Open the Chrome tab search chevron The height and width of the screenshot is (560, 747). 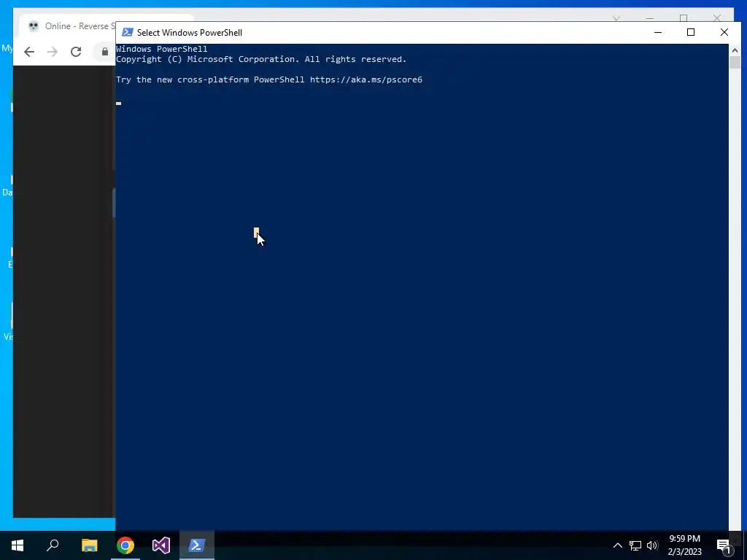pyautogui.click(x=616, y=18)
